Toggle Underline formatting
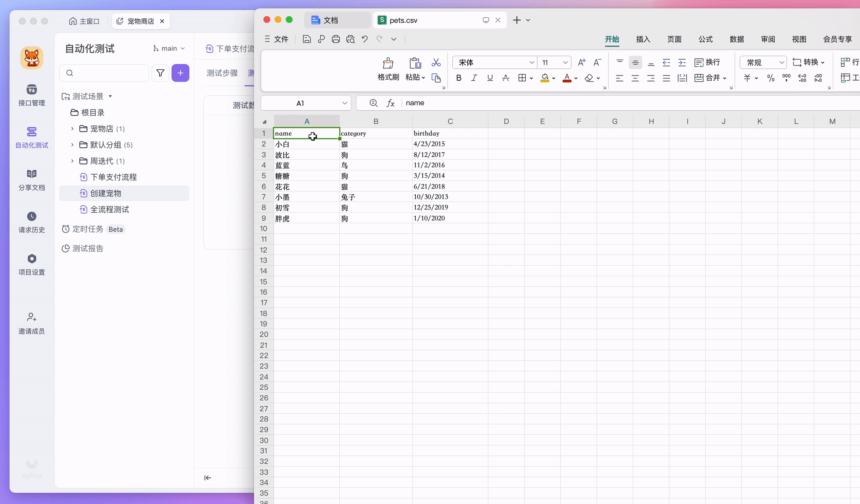Screen dimensions: 860x504 coord(490,78)
